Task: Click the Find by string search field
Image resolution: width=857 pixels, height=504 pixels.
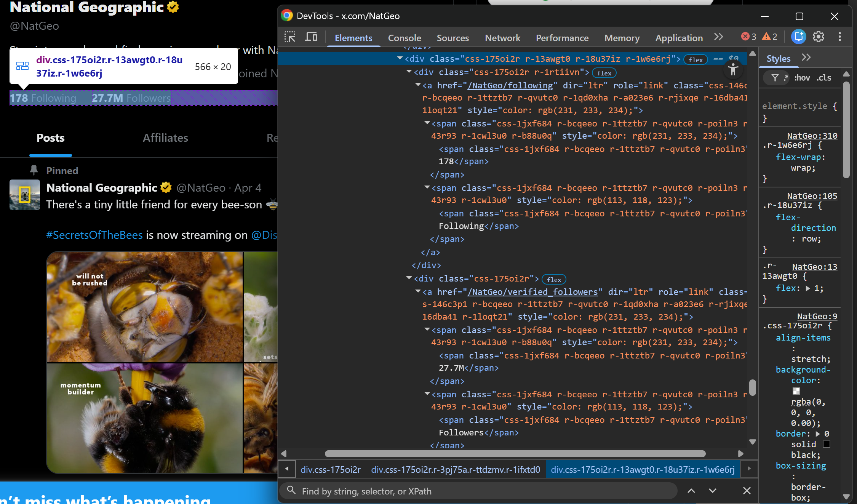Action: tap(478, 491)
